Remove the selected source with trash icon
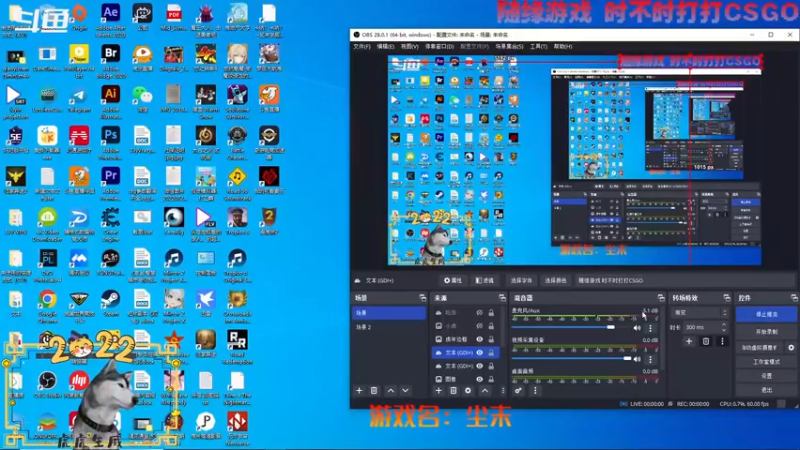This screenshot has width=800, height=450. click(453, 391)
